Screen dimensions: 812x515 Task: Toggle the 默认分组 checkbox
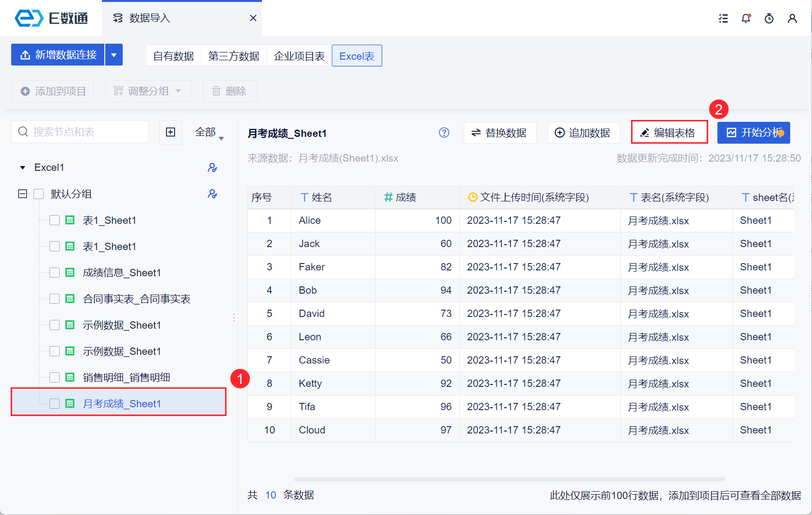[39, 194]
